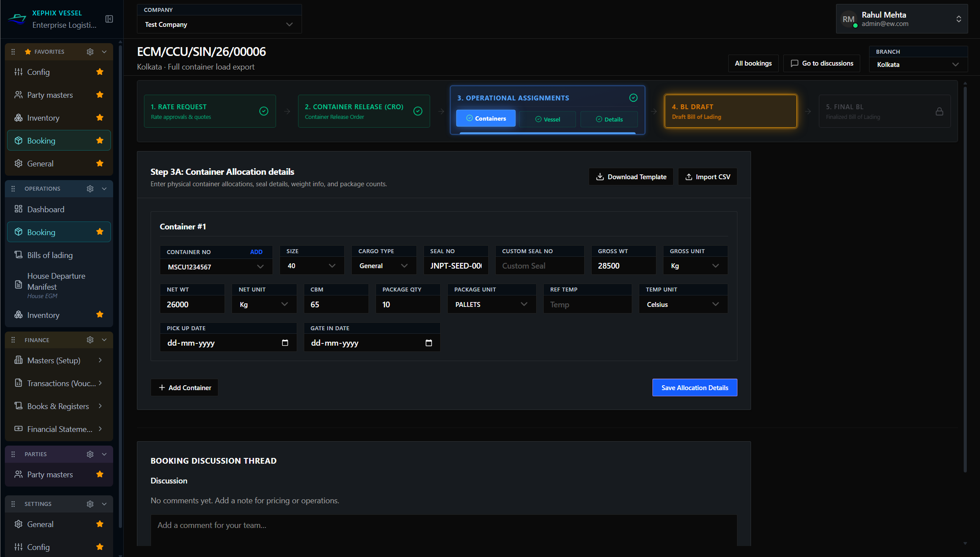Open Temp Unit Celsius dropdown

click(683, 304)
